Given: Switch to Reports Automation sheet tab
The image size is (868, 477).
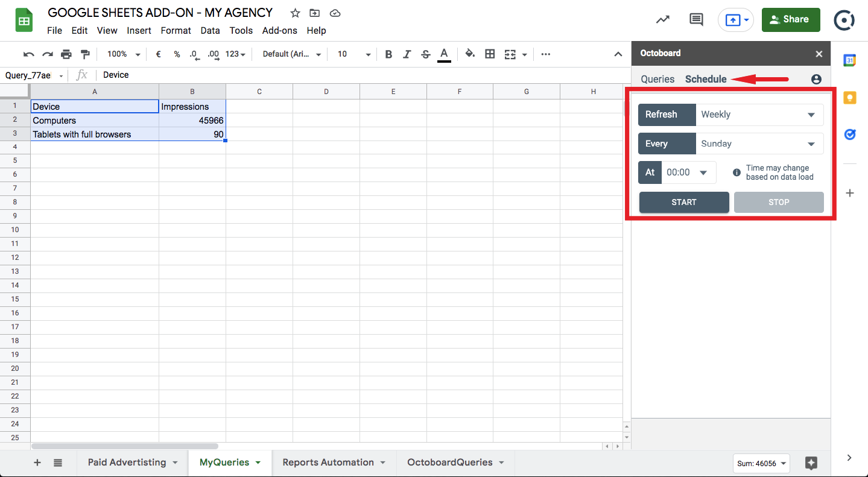Looking at the screenshot, I should point(334,463).
